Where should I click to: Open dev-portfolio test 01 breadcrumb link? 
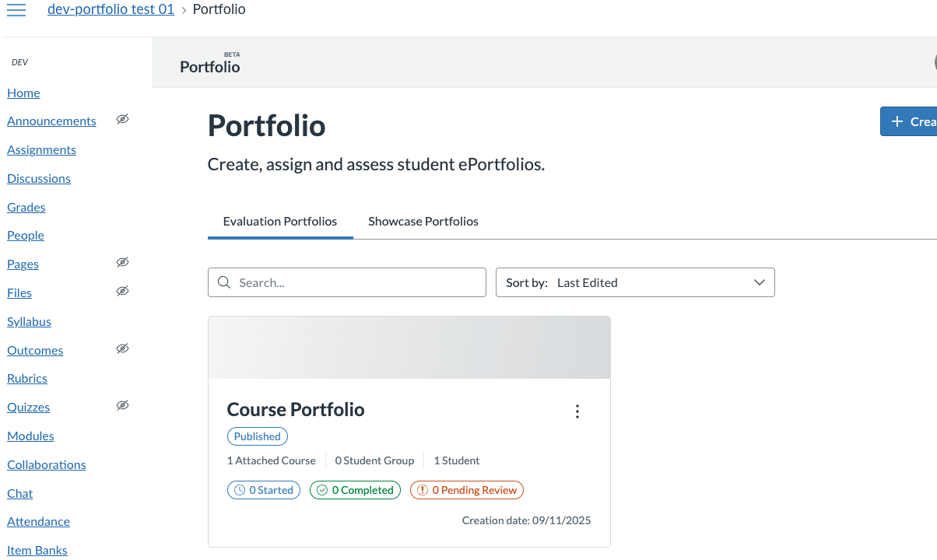click(x=111, y=9)
